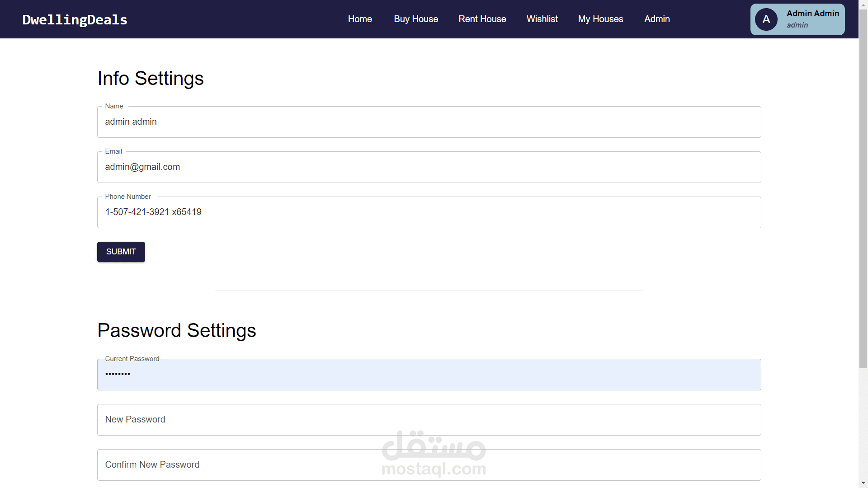Open the Wishlist page
868x488 pixels.
point(542,19)
